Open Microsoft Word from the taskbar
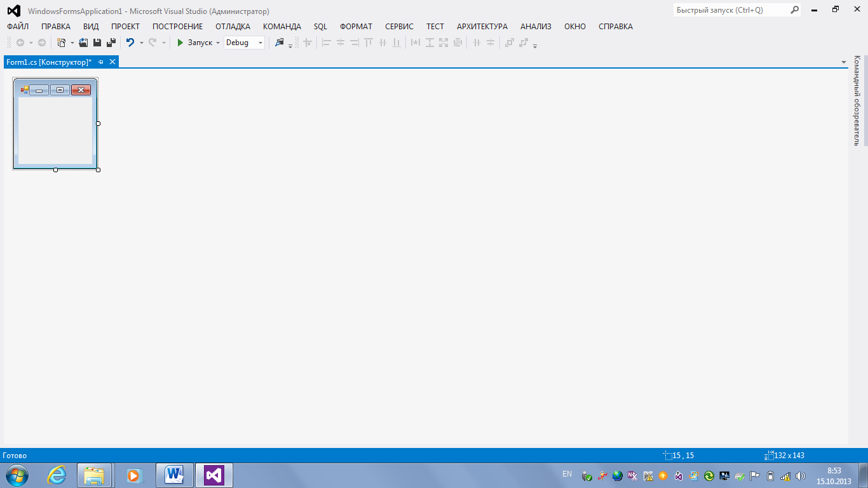Image resolution: width=868 pixels, height=488 pixels. pos(174,475)
